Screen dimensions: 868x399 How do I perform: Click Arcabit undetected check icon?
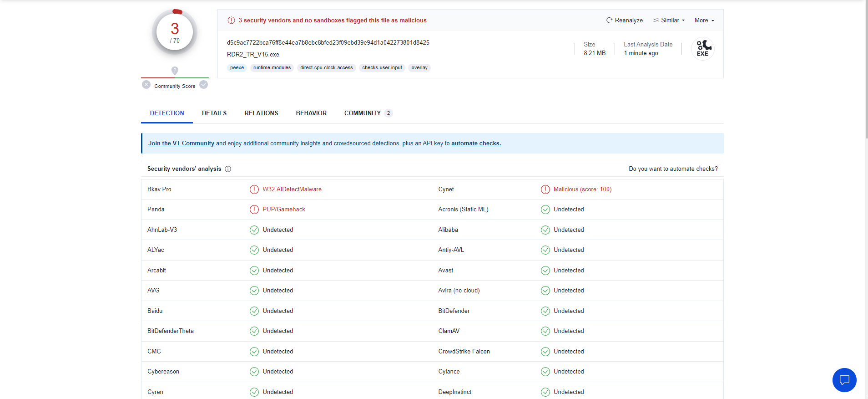pyautogui.click(x=254, y=271)
